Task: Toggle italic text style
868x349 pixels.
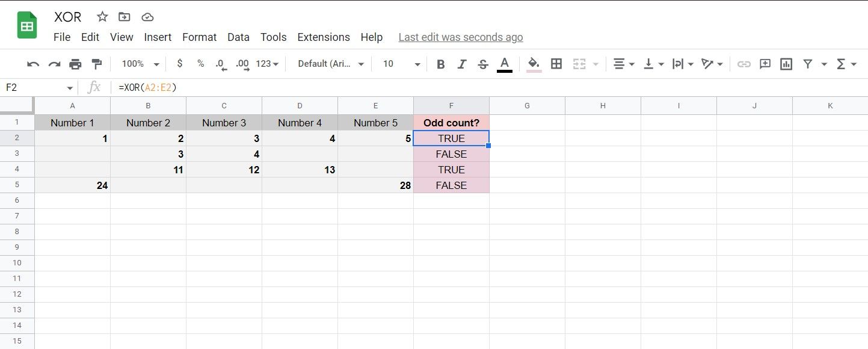Action: click(462, 64)
